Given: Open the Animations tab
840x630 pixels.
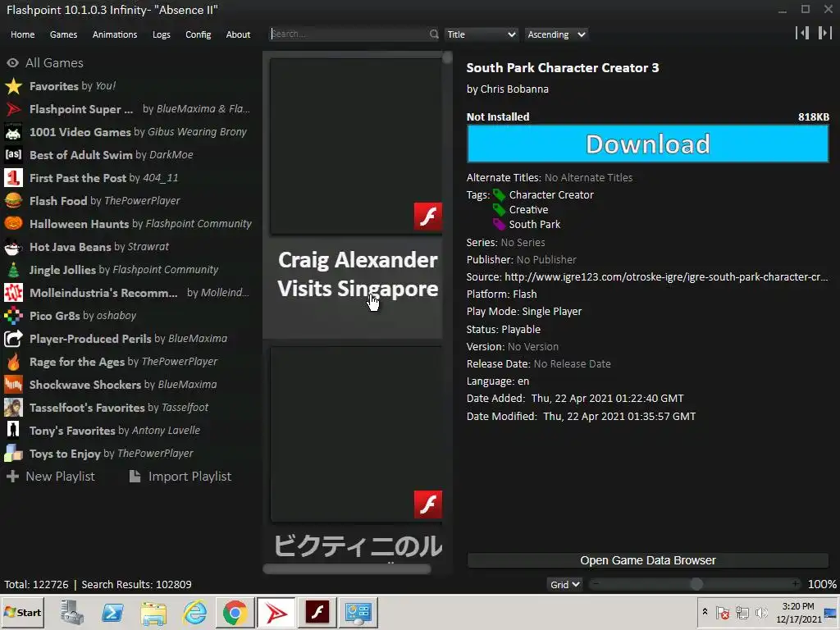Looking at the screenshot, I should coord(115,34).
